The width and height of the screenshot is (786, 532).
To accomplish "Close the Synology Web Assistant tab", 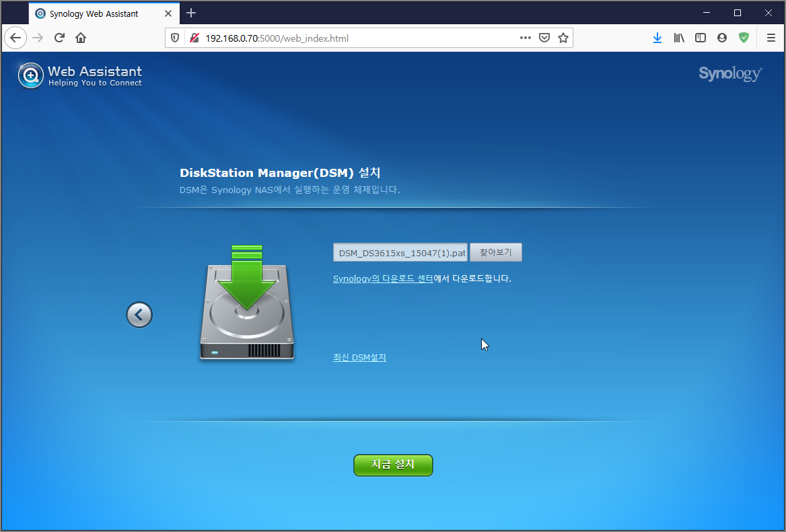I will [x=168, y=13].
